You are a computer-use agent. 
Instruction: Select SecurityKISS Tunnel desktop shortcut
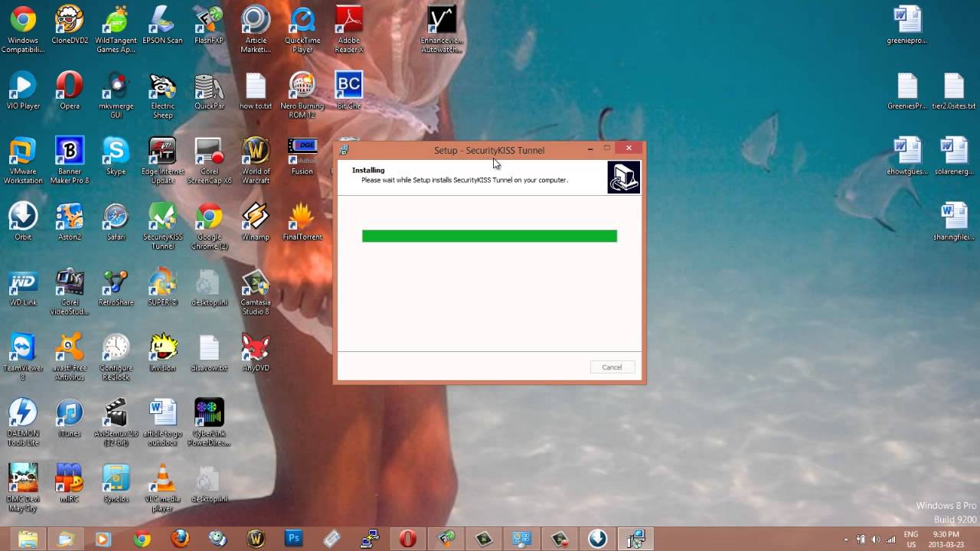pyautogui.click(x=162, y=226)
